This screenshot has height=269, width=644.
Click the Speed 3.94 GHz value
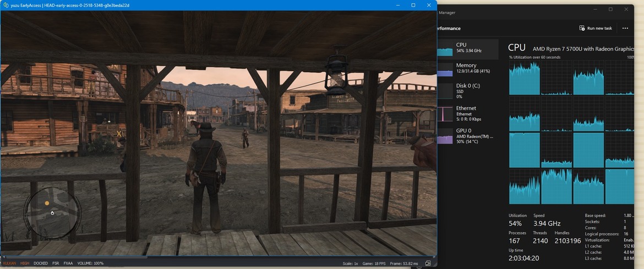tap(547, 224)
